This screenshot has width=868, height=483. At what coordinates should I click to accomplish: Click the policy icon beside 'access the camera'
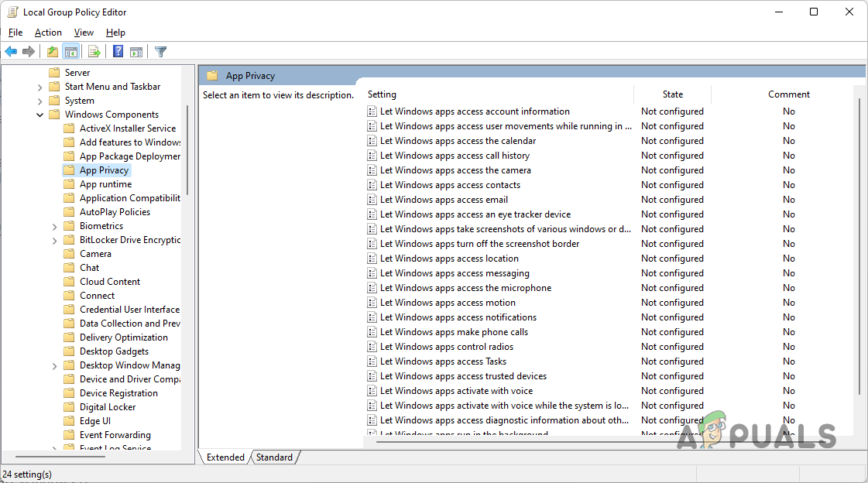(372, 170)
